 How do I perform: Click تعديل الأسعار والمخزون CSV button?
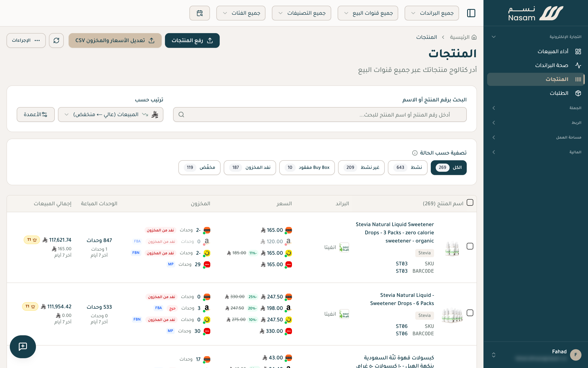(115, 40)
